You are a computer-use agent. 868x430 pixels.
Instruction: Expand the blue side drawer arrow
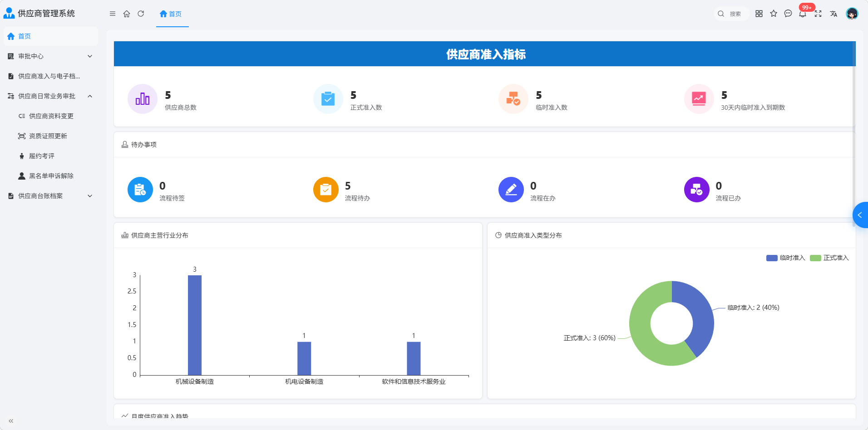pos(860,215)
